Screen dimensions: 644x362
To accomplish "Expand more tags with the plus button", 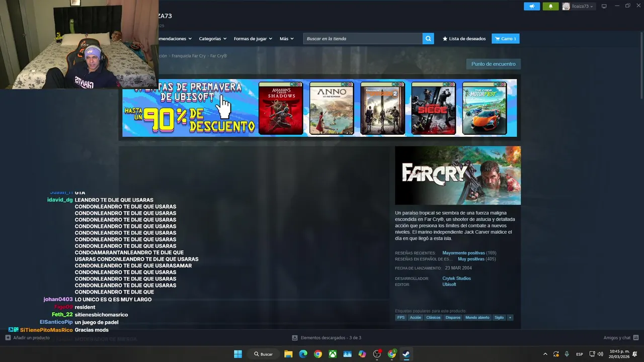I will (510, 318).
